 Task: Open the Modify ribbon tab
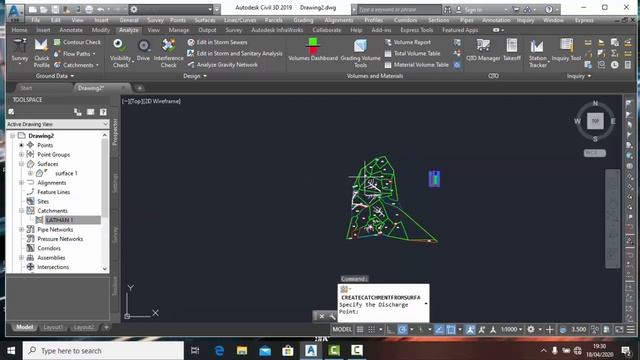(x=100, y=30)
